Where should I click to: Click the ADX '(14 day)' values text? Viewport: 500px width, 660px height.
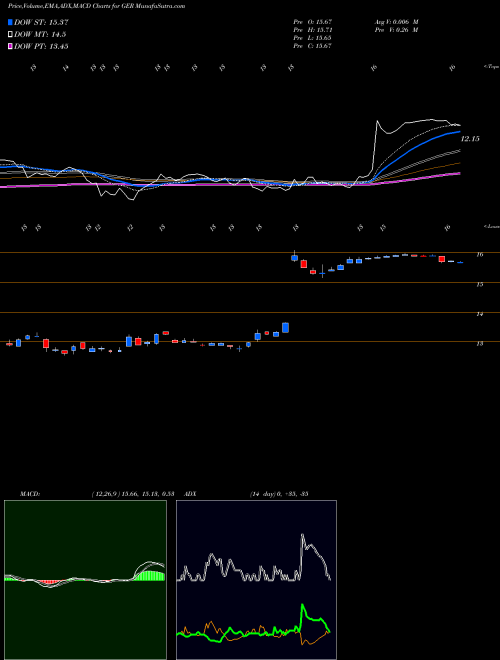click(279, 494)
